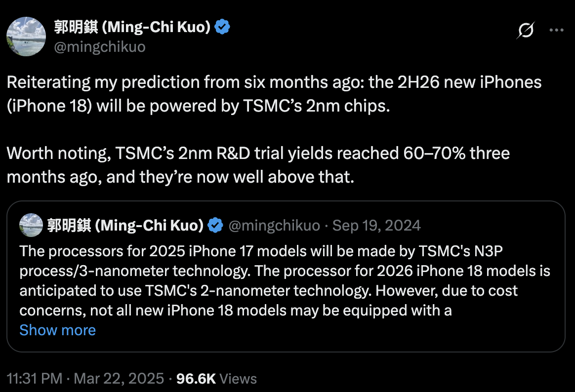Click the word Views in the tweet footer
This screenshot has height=392, width=575.
point(238,379)
